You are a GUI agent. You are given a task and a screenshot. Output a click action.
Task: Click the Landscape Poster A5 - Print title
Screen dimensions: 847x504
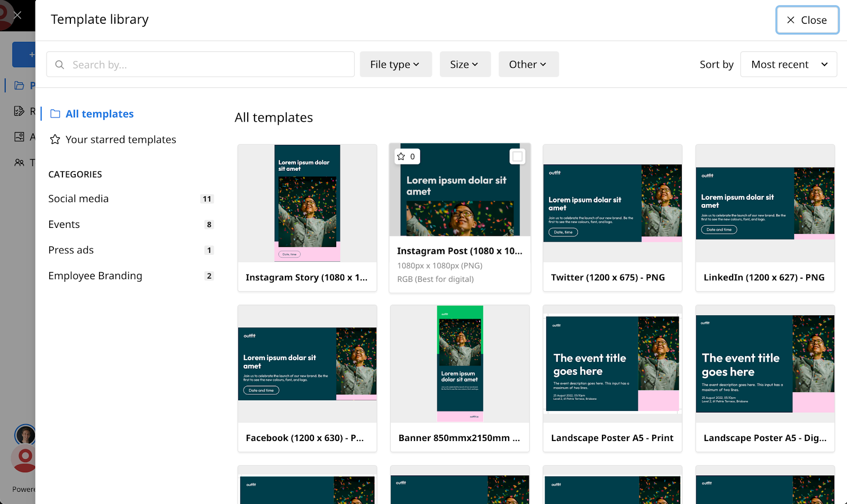coord(612,438)
